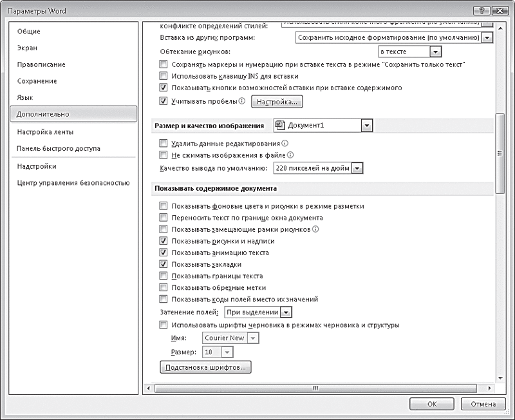The height and width of the screenshot is (420, 515).
Task: Open the Courier New font name dropdown
Action: pyautogui.click(x=253, y=338)
